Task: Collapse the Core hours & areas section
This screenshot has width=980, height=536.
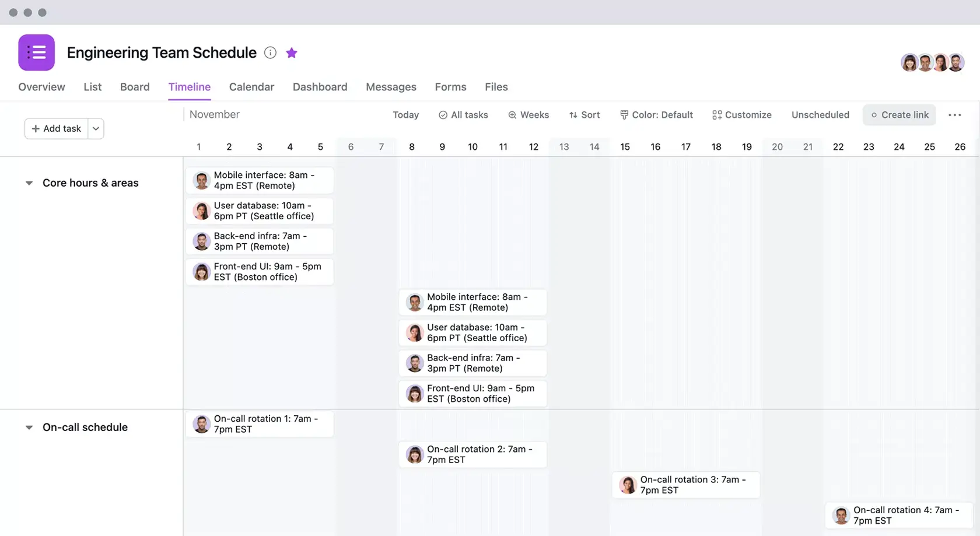Action: (x=29, y=183)
